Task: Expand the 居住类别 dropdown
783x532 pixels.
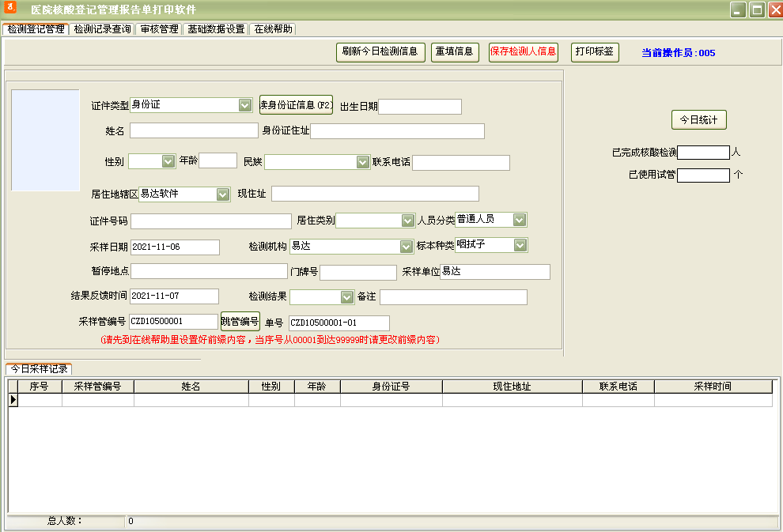Action: [408, 221]
